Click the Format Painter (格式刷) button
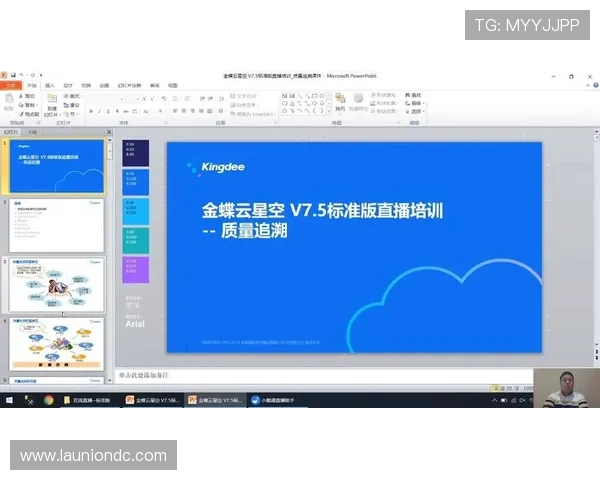This screenshot has height=480, width=600. click(29, 114)
